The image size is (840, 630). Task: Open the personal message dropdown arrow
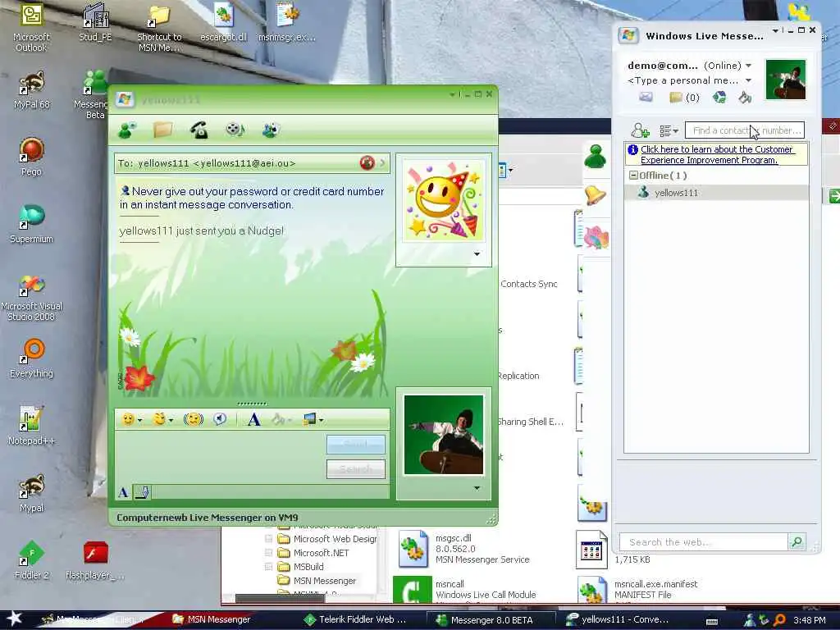[x=748, y=80]
